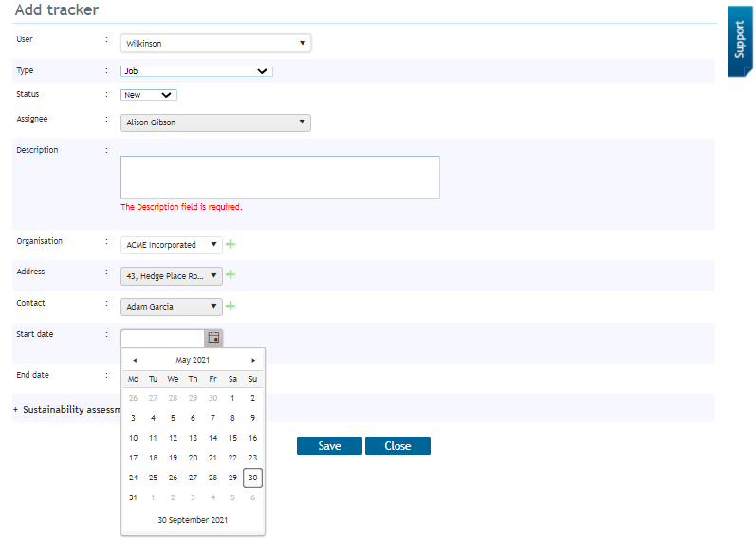Select day 12 in the calendar
This screenshot has height=544, width=756.
(173, 438)
